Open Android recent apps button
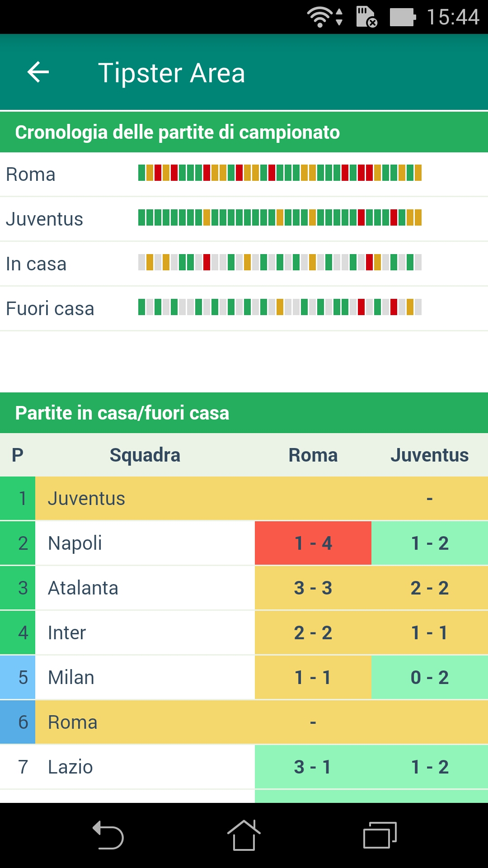 pos(380,835)
